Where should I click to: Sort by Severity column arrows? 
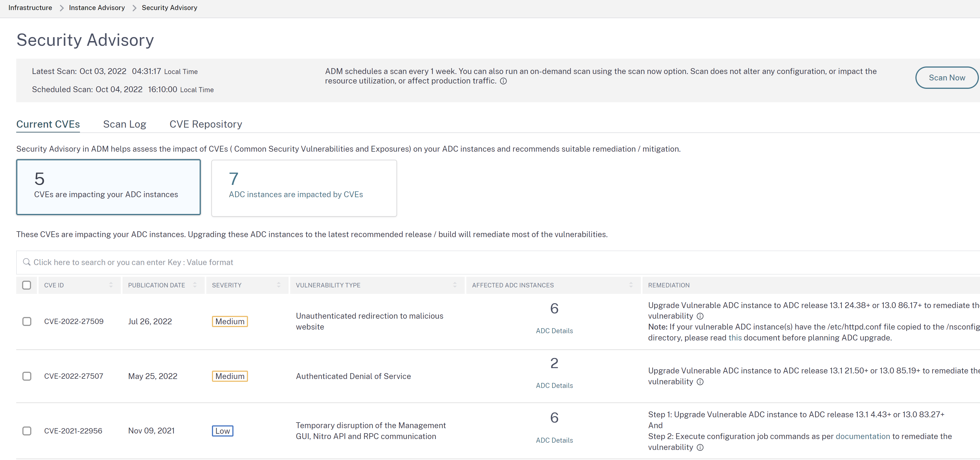[x=278, y=285]
